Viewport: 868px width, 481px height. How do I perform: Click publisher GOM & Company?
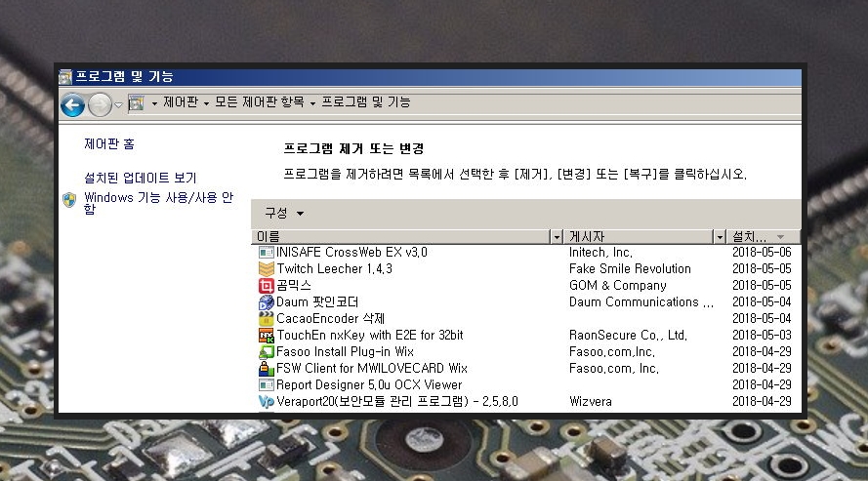pyautogui.click(x=618, y=286)
